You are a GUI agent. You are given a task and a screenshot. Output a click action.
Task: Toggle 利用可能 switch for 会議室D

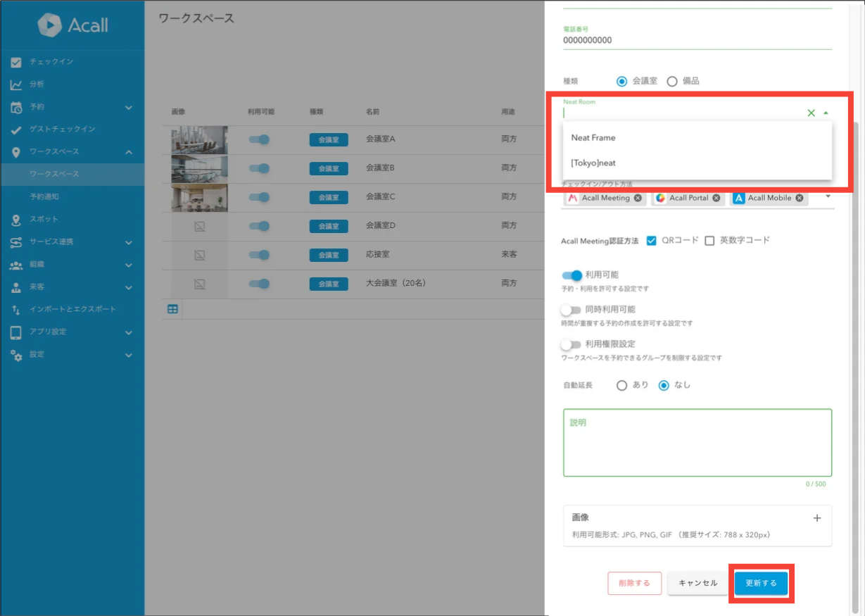pos(260,226)
